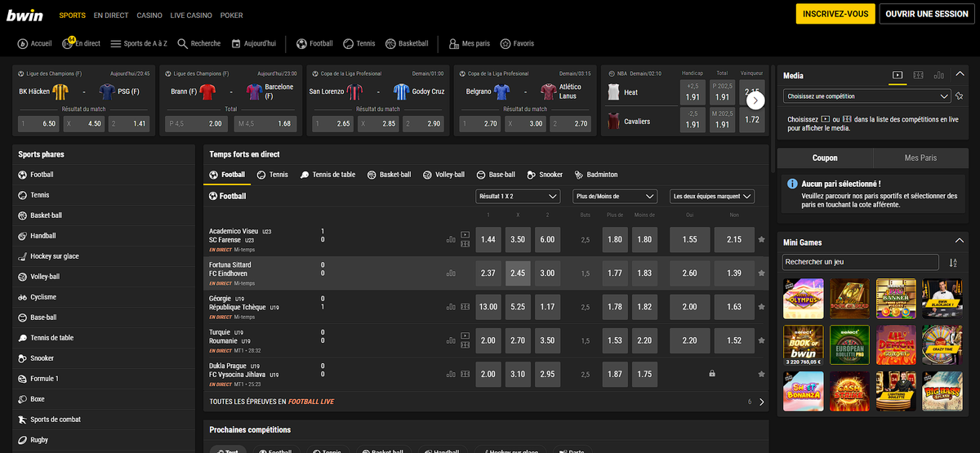
Task: Open pitch animation icon for Géorgie match
Action: click(465, 307)
